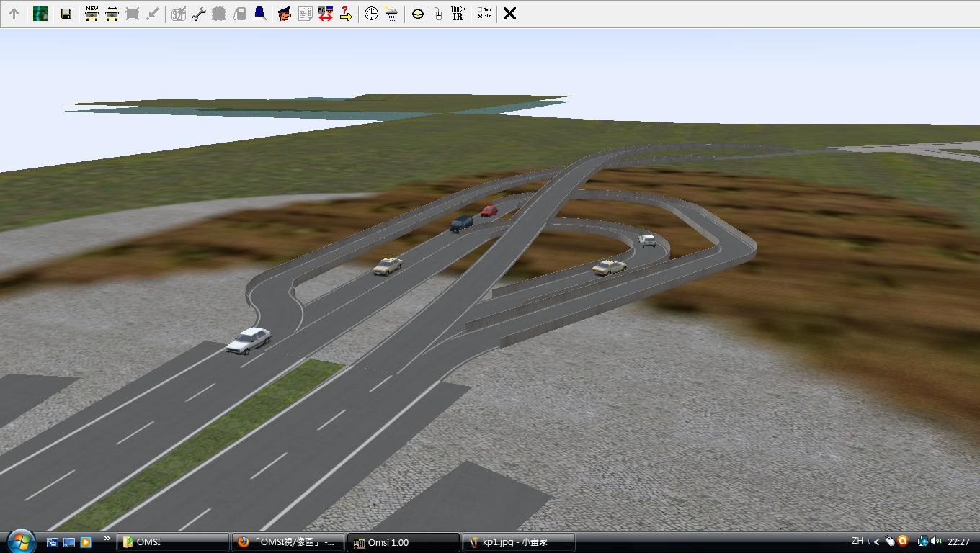Open the clock time settings icon
Image resolution: width=980 pixels, height=553 pixels.
pos(371,14)
